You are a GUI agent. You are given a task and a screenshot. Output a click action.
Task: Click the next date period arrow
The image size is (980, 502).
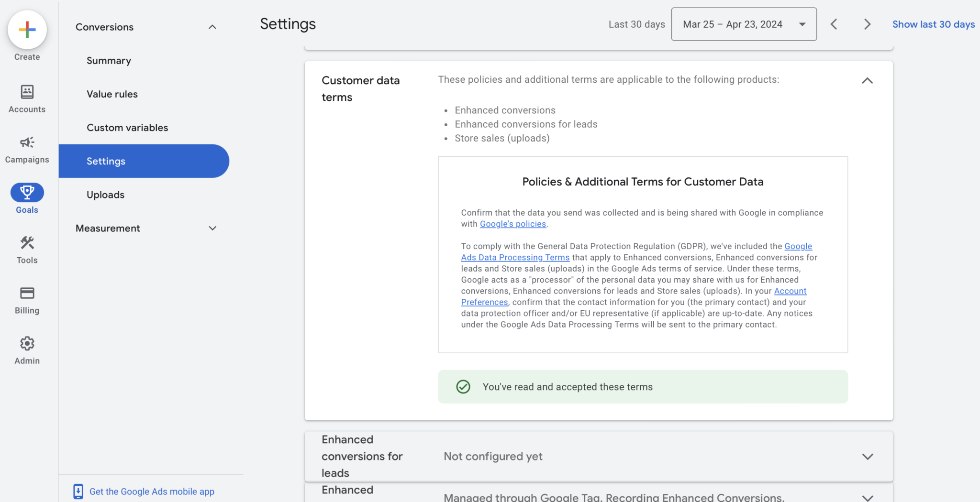coord(867,24)
